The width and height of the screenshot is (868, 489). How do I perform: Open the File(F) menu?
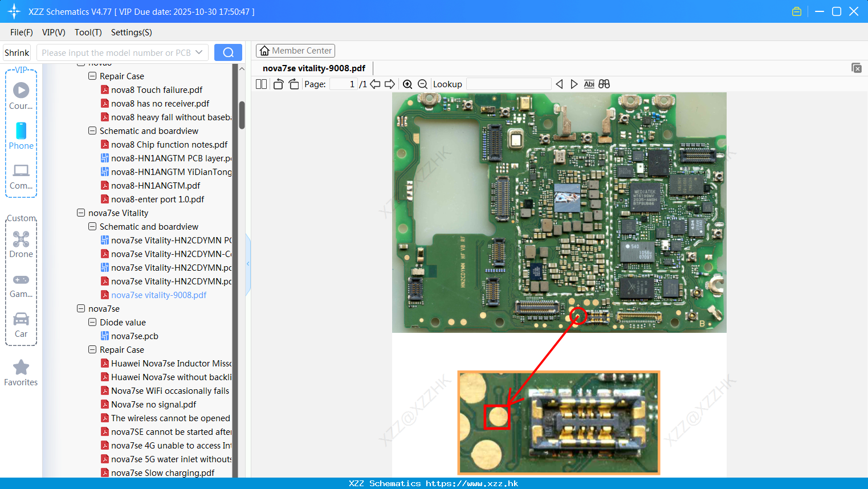[22, 32]
